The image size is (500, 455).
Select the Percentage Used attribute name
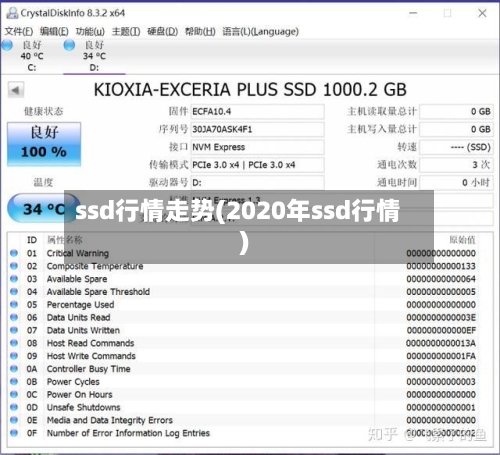80,305
